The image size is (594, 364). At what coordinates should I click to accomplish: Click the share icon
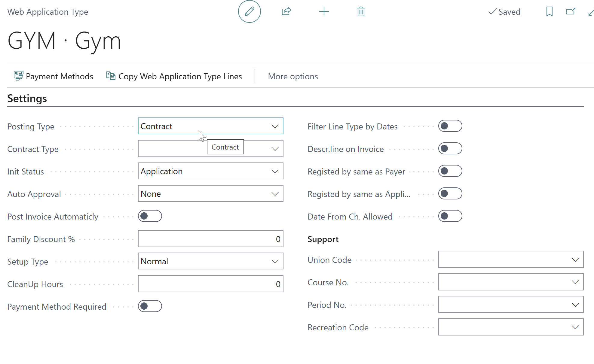point(286,12)
